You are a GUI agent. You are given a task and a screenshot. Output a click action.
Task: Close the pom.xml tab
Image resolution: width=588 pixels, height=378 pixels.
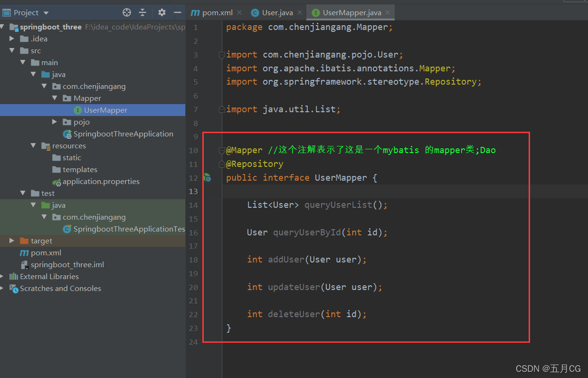point(239,13)
